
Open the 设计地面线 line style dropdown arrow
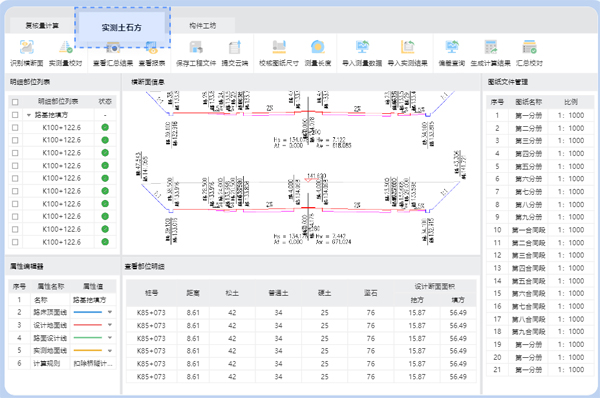(x=110, y=325)
